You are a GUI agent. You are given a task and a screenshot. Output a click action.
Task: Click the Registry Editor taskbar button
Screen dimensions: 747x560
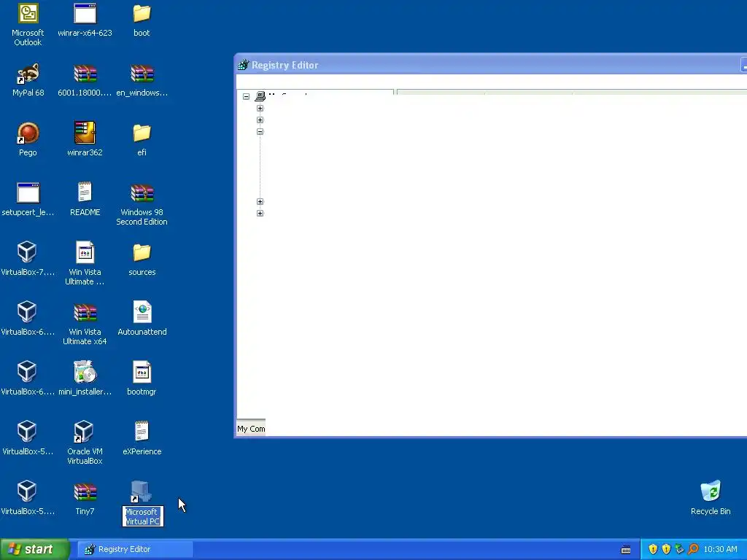(x=135, y=550)
